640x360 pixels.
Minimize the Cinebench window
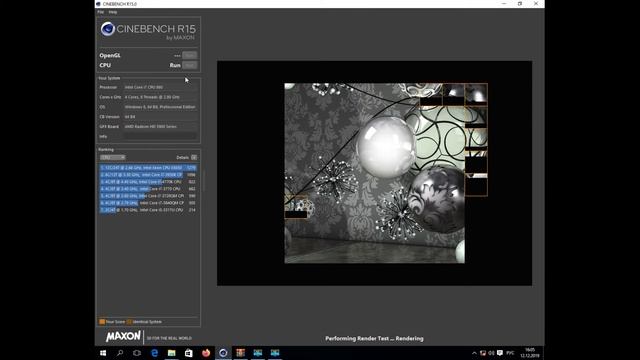[504, 4]
